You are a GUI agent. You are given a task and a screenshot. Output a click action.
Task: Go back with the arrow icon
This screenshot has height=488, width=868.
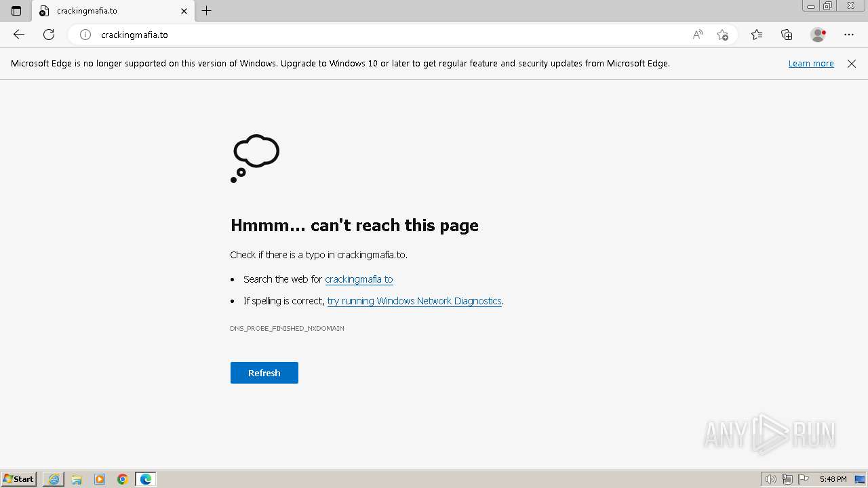(x=19, y=35)
